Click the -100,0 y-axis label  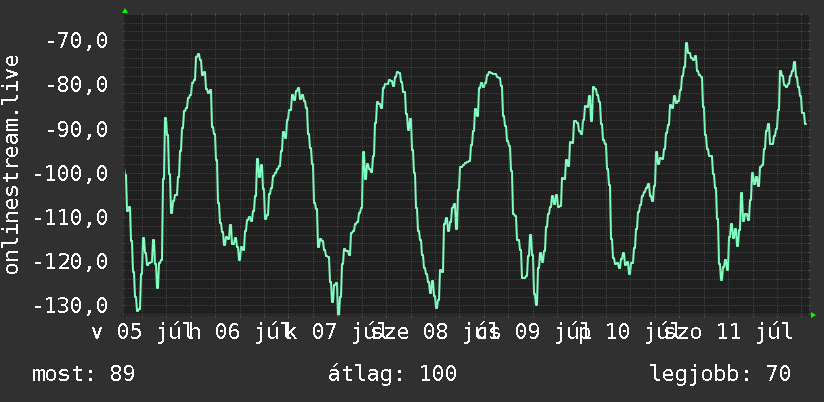coord(71,173)
